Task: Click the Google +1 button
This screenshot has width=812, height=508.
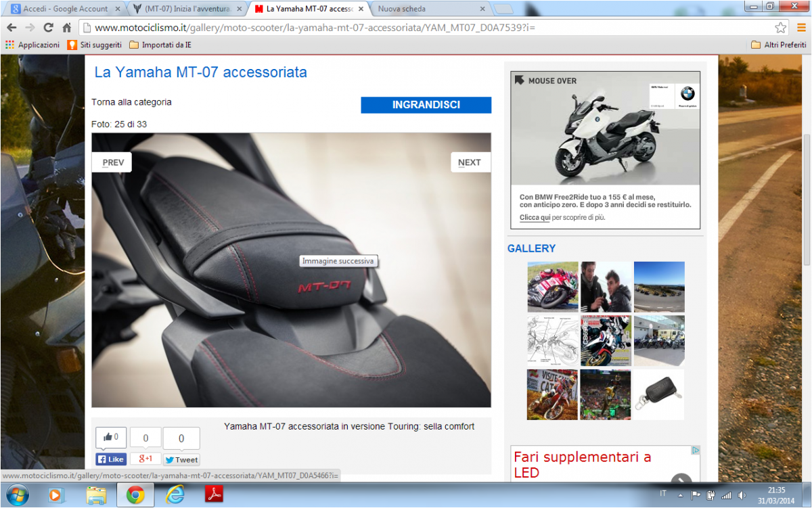Action: tap(145, 459)
